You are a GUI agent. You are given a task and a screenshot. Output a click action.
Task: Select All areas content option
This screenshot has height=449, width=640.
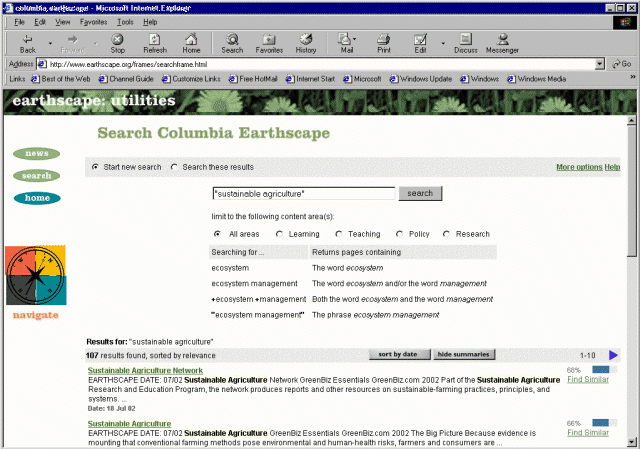point(217,234)
